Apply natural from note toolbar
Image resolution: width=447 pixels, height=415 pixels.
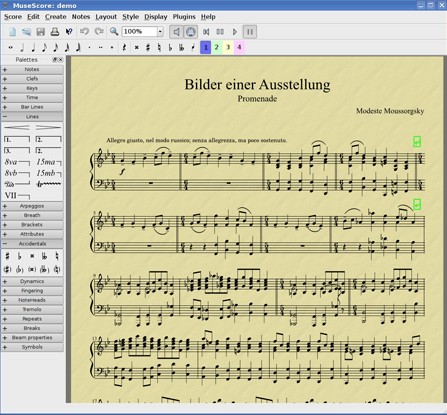tap(159, 48)
